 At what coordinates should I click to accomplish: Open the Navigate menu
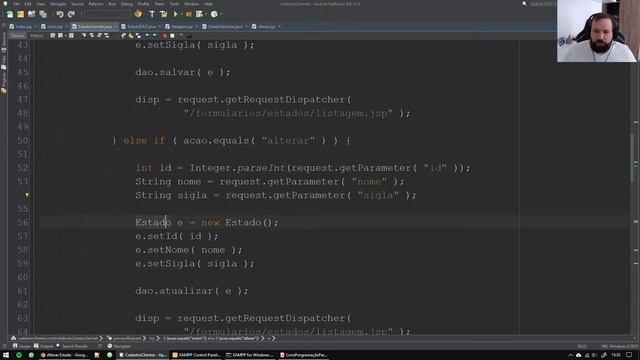coord(58,4)
